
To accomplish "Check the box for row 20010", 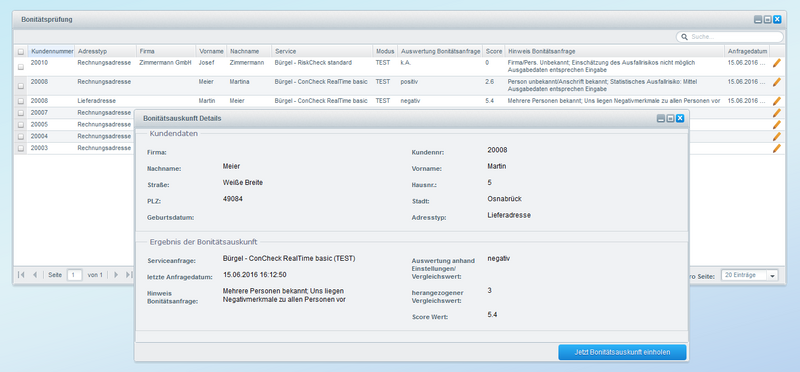I will tap(21, 67).
